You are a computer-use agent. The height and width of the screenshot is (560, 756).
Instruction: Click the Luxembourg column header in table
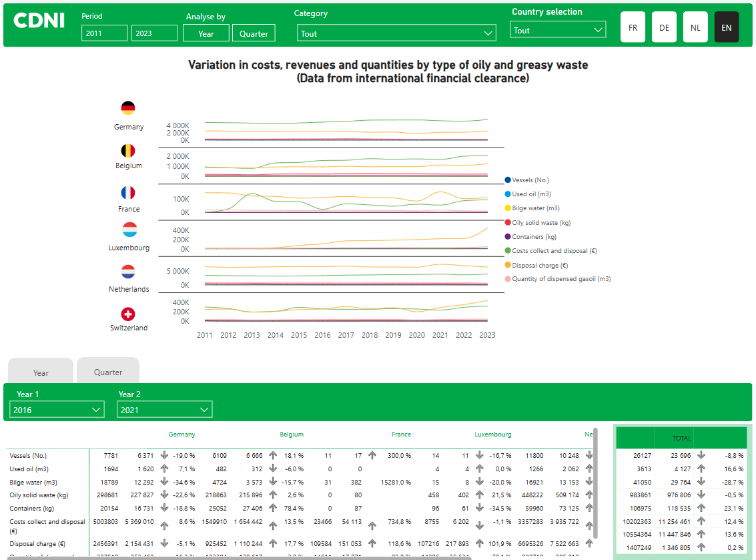pos(492,434)
